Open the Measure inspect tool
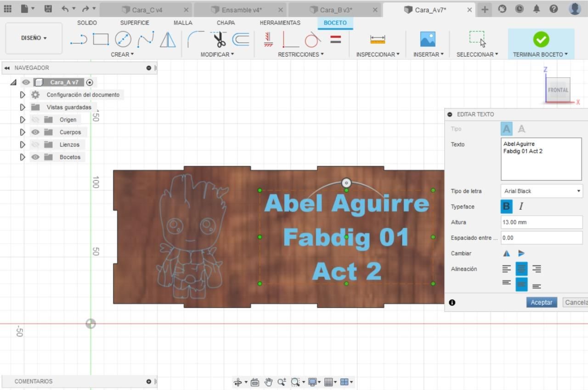The image size is (588, 390). tap(378, 40)
